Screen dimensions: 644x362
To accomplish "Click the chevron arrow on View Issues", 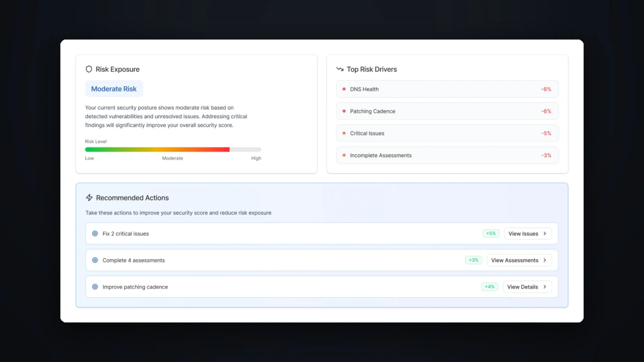I will (545, 233).
